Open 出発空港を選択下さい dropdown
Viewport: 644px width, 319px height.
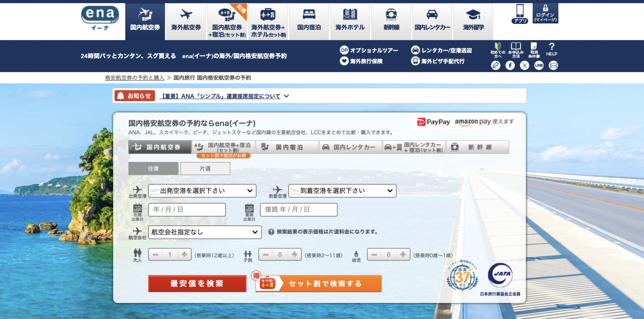tap(202, 191)
